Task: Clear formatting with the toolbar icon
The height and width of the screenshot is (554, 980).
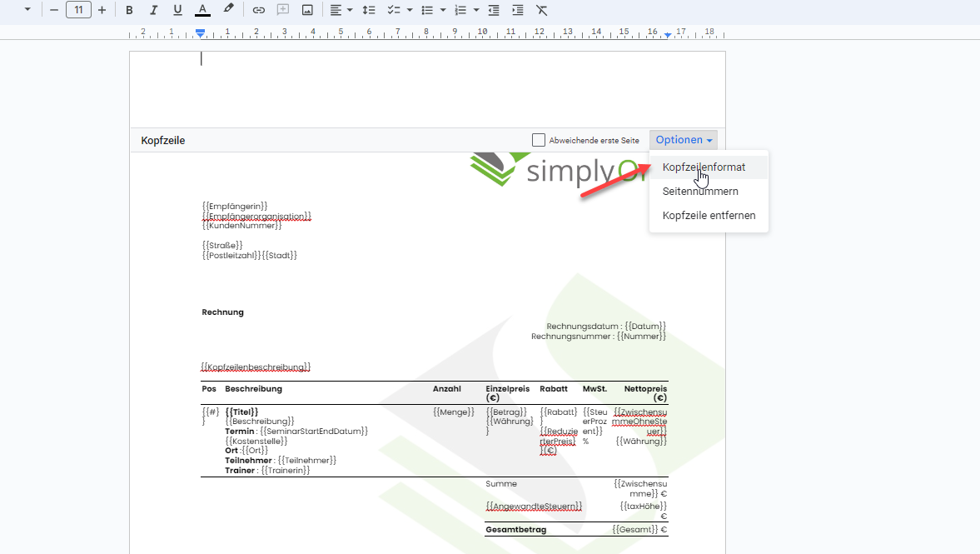Action: [542, 10]
